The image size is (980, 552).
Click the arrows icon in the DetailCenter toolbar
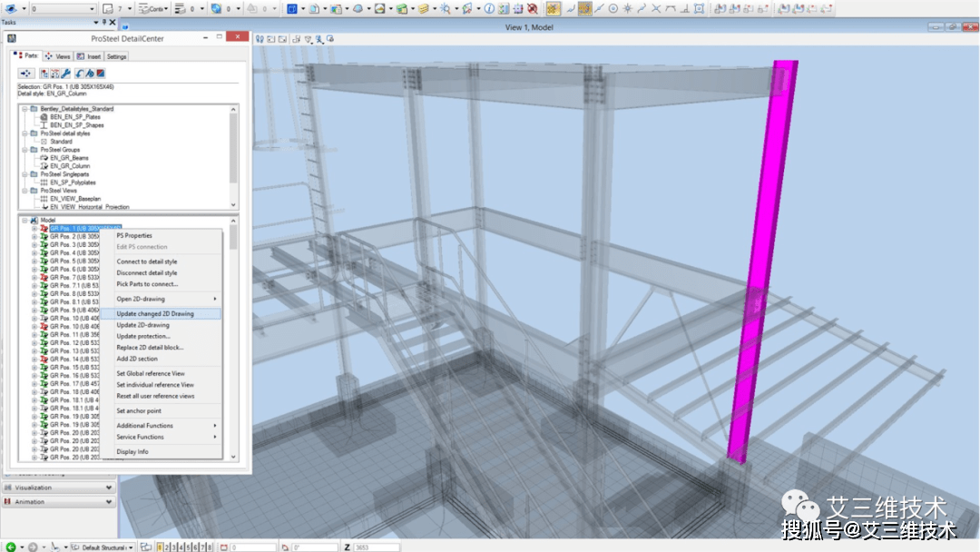point(25,74)
